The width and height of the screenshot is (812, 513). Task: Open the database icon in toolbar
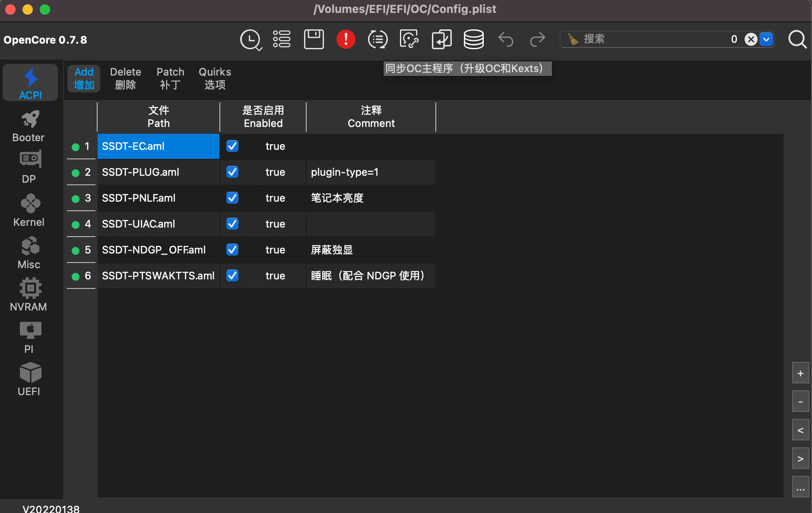click(473, 39)
